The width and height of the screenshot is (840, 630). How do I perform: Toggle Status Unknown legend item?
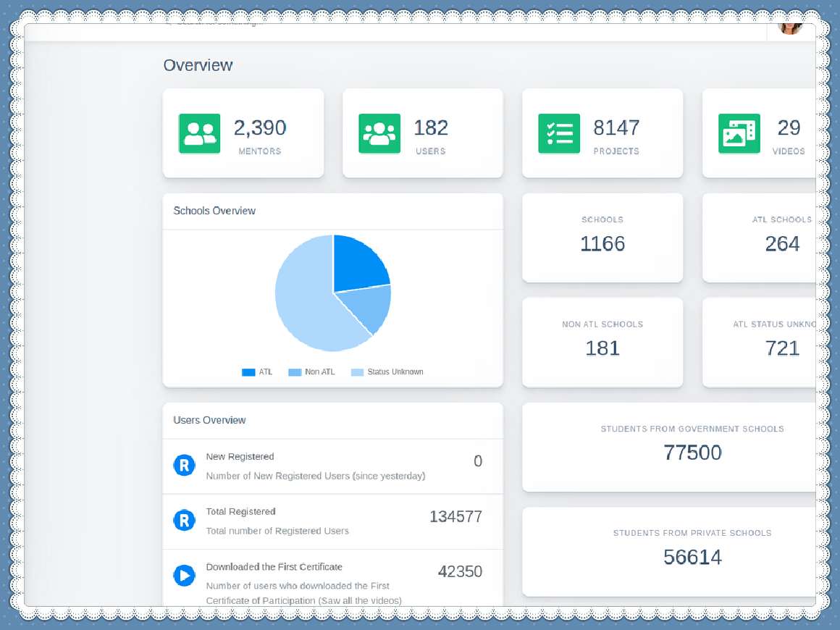pyautogui.click(x=387, y=372)
